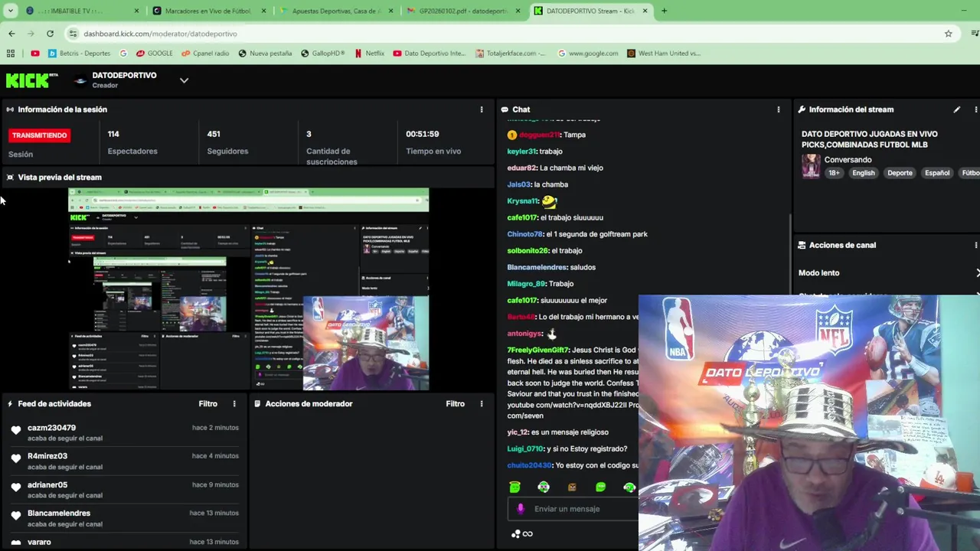Reload the page with refresh icon

50,34
